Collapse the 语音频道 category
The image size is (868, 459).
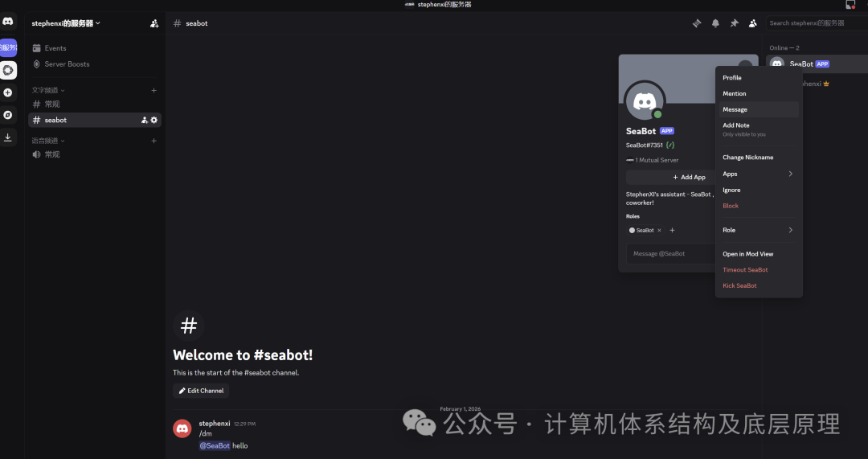click(48, 141)
